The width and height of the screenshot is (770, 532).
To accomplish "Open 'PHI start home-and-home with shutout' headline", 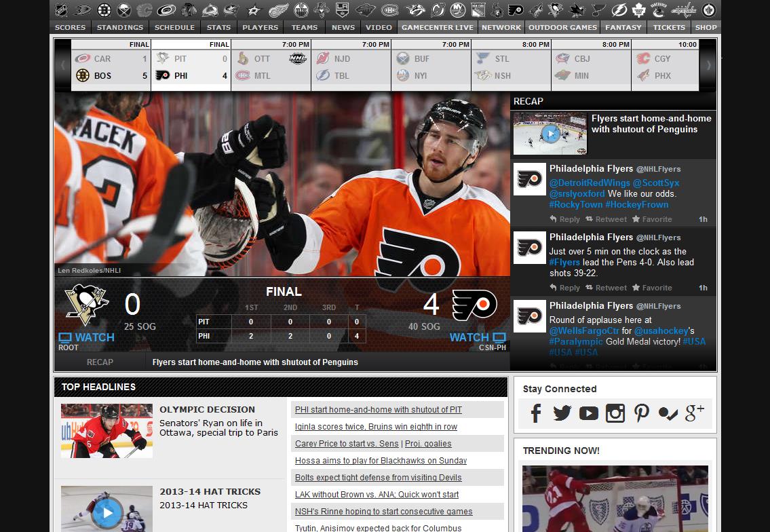I will tap(378, 410).
